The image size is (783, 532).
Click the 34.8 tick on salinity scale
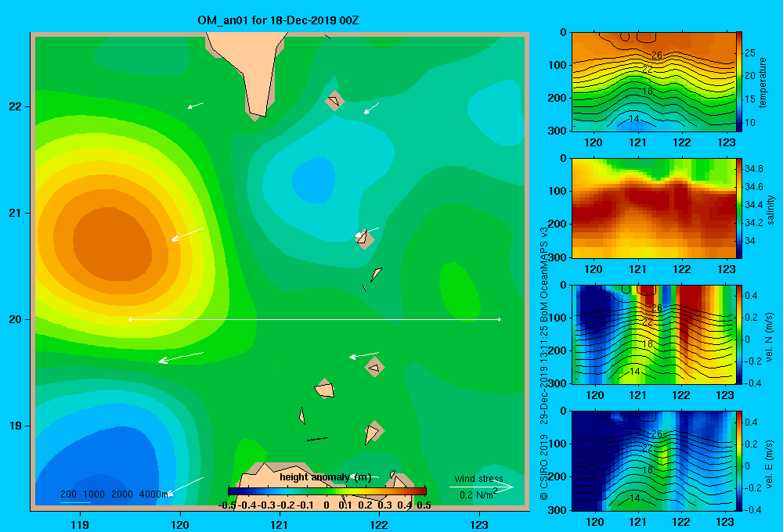tap(754, 169)
